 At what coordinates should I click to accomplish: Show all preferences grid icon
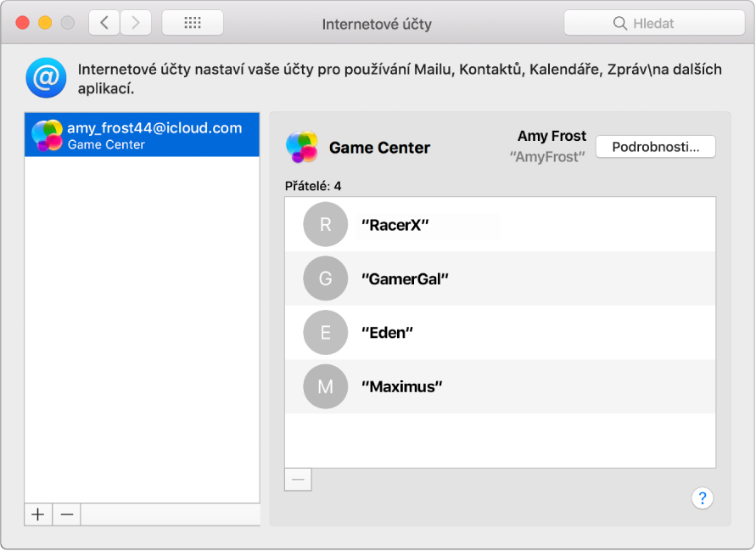193,23
